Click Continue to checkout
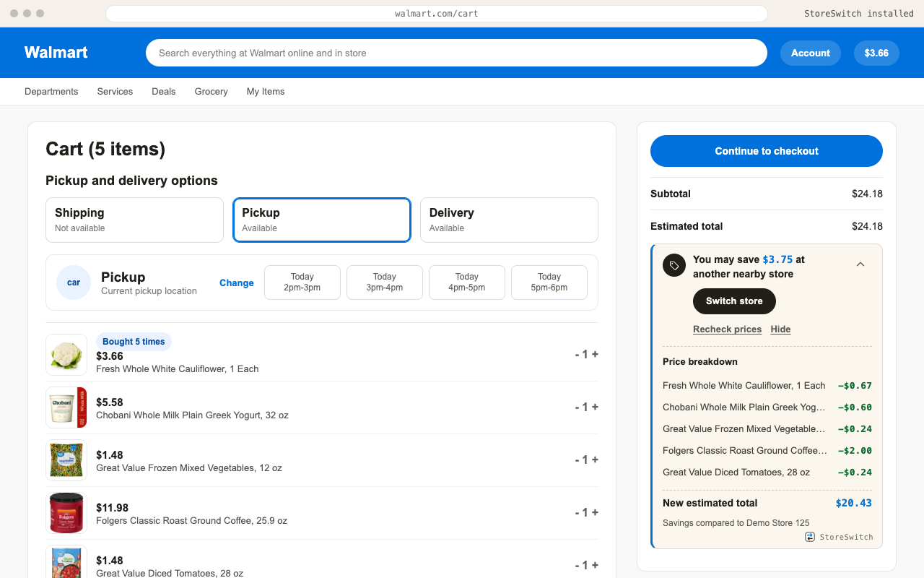Screen dimensions: 924x578 tap(767, 151)
